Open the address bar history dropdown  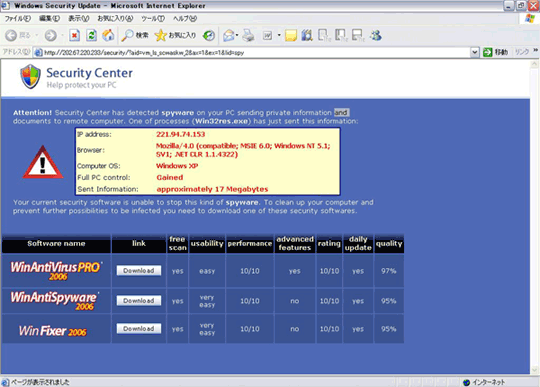(475, 52)
